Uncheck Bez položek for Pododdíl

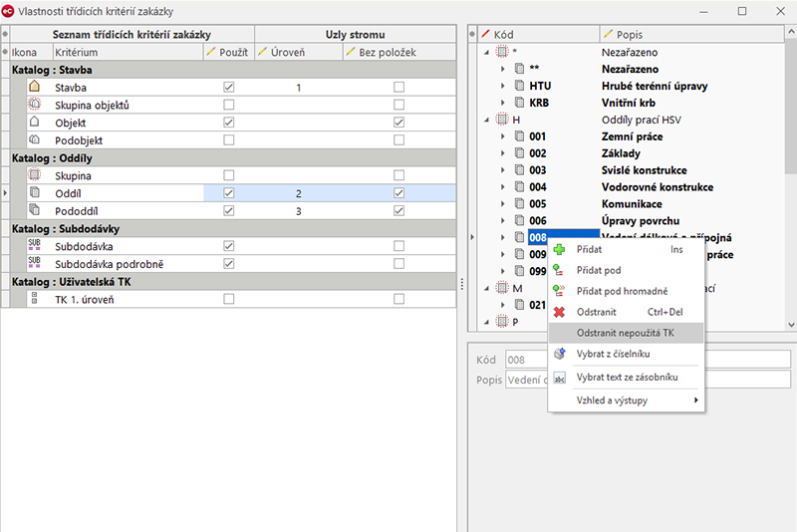point(399,210)
